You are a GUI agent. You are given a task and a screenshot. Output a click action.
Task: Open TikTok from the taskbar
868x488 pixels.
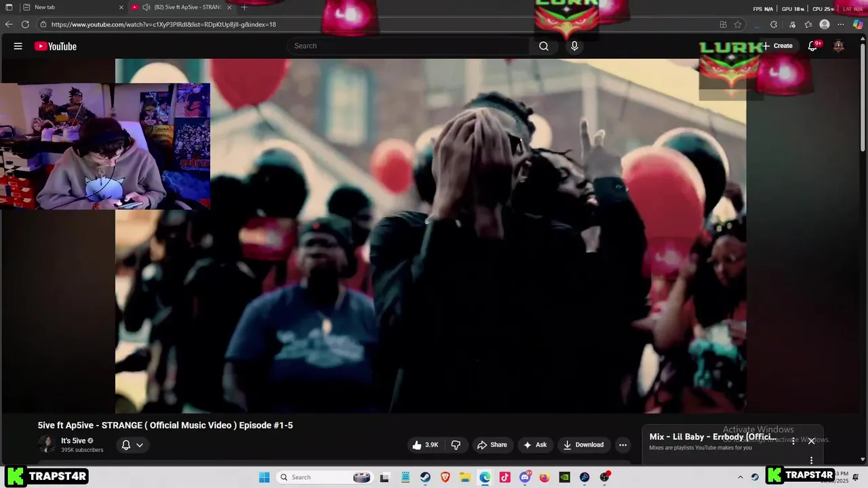pos(505,477)
